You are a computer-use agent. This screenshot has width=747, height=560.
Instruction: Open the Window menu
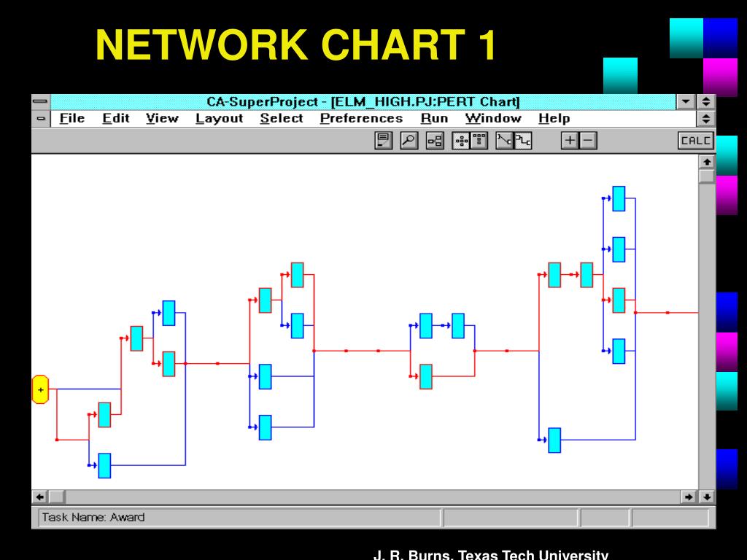pyautogui.click(x=493, y=118)
